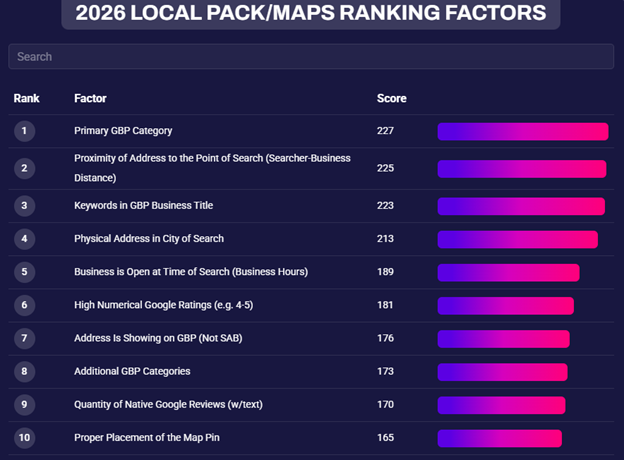624x460 pixels.
Task: Select the Keywords in GBP Business Title factor
Action: [x=143, y=206]
